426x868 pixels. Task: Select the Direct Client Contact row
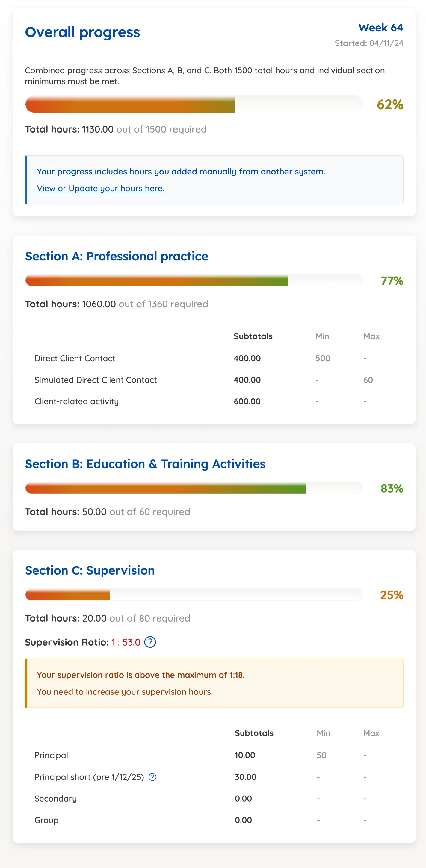(75, 358)
